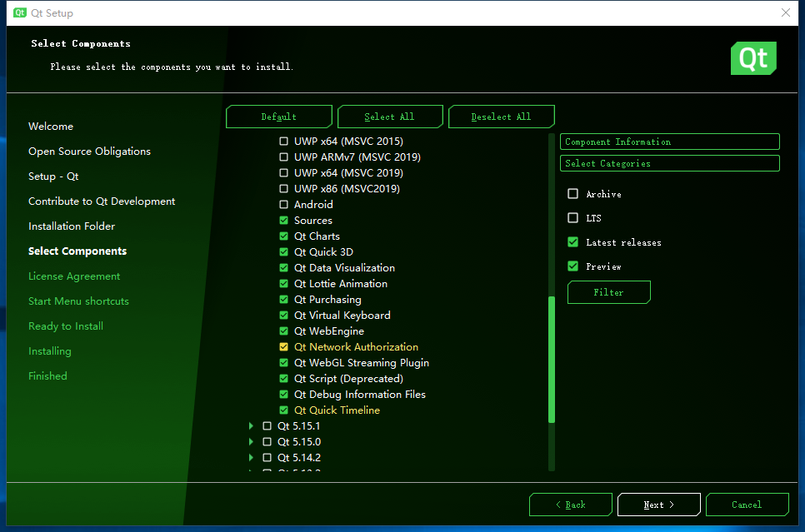Expand the Qt 5.14.2 tree node
Image resolution: width=805 pixels, height=532 pixels.
[x=251, y=458]
